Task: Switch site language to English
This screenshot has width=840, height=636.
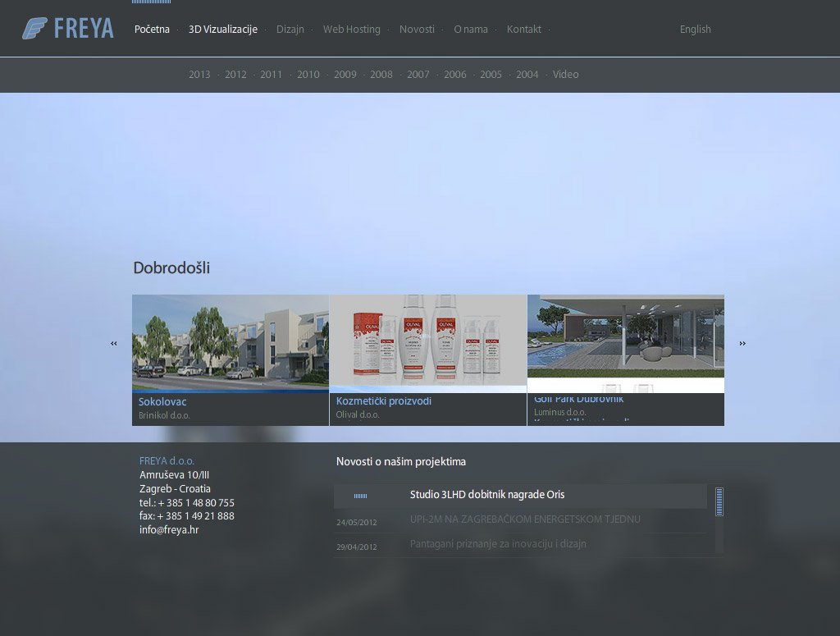Action: [695, 30]
